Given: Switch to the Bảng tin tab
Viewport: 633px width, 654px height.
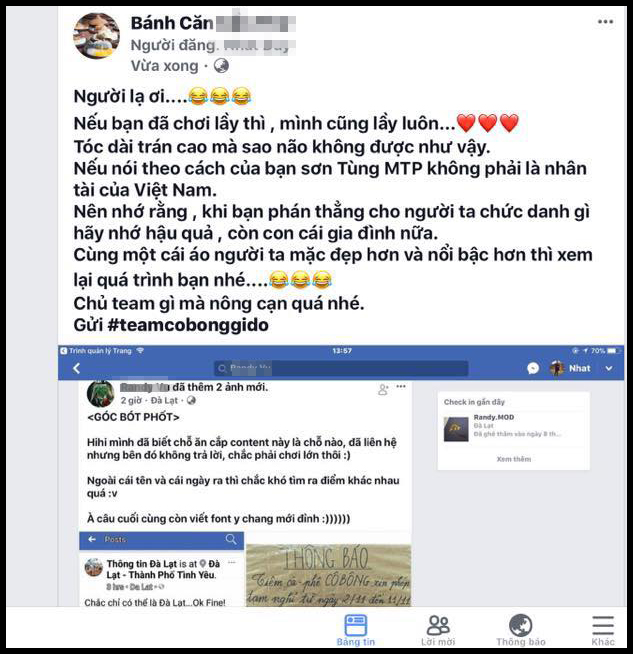Looking at the screenshot, I should click(x=356, y=630).
